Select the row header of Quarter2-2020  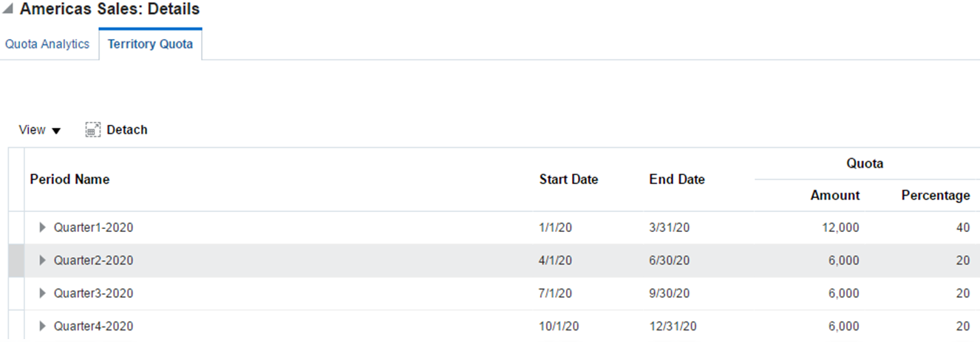(16, 260)
